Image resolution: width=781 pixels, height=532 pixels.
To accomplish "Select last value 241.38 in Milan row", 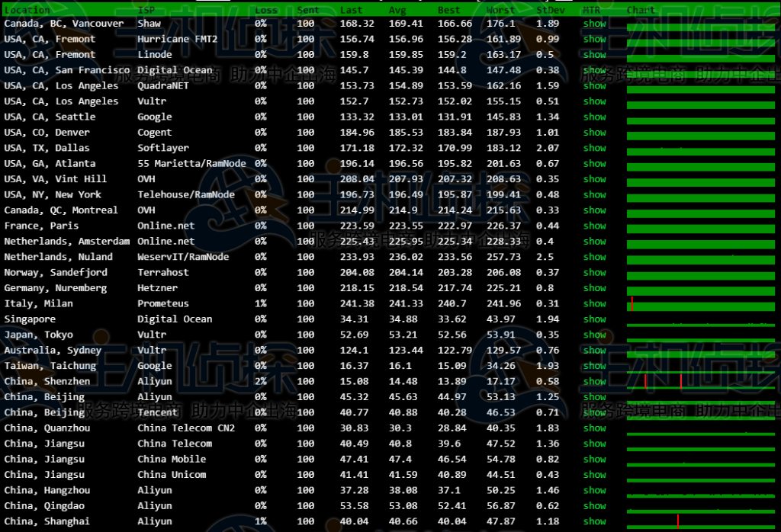I will click(357, 303).
